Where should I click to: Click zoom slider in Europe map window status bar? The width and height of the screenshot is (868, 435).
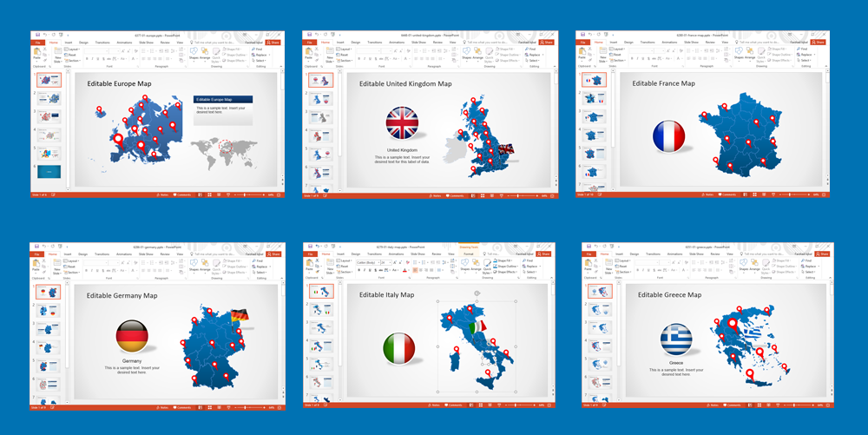pyautogui.click(x=248, y=194)
